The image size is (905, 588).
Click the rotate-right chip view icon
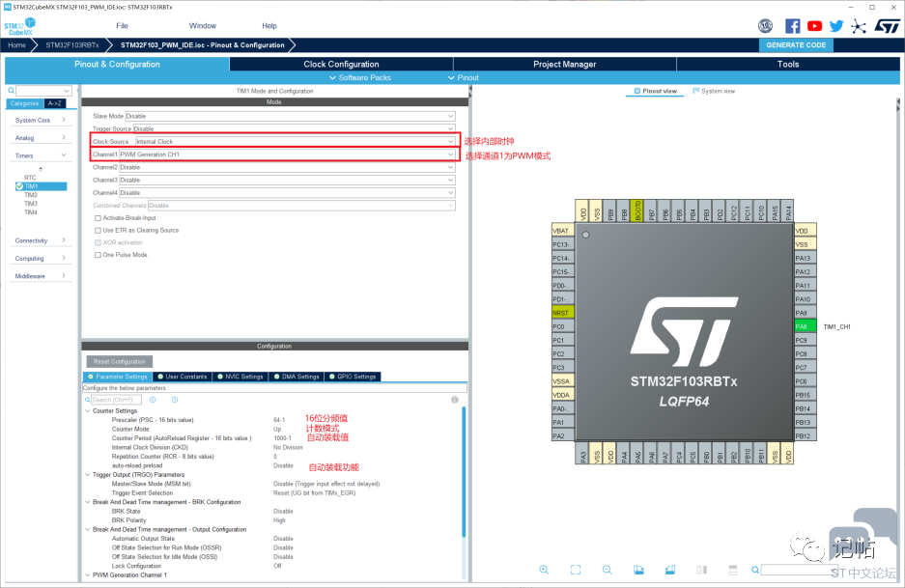pos(670,570)
